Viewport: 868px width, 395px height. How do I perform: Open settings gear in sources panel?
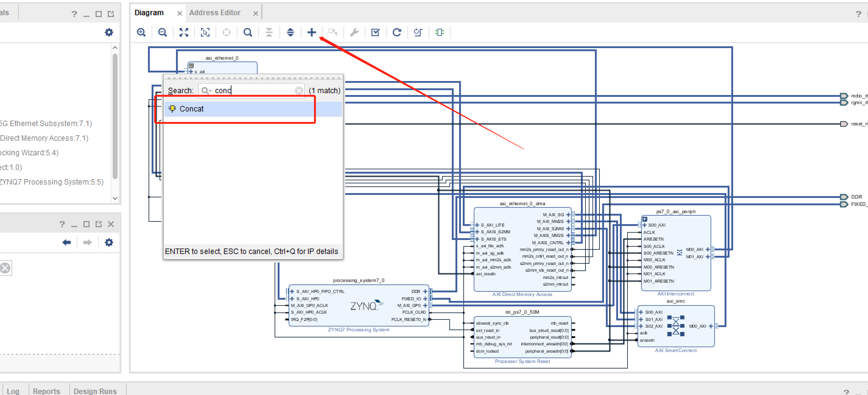pos(109,32)
